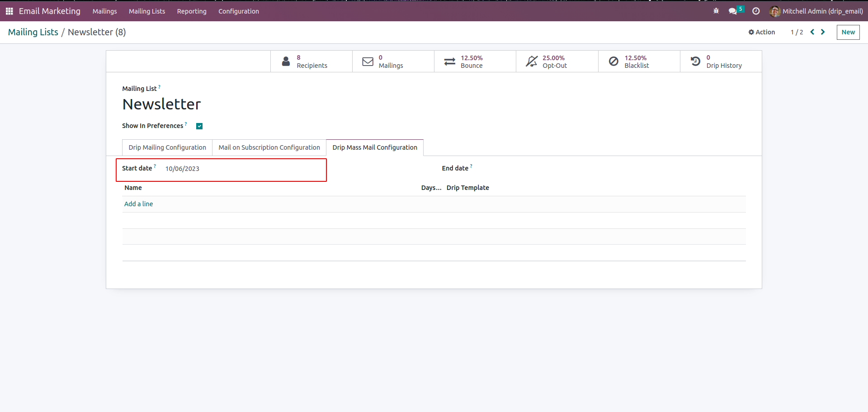Open user menu Mitchell Admin (drip_email)
This screenshot has width=868, height=412.
point(816,11)
